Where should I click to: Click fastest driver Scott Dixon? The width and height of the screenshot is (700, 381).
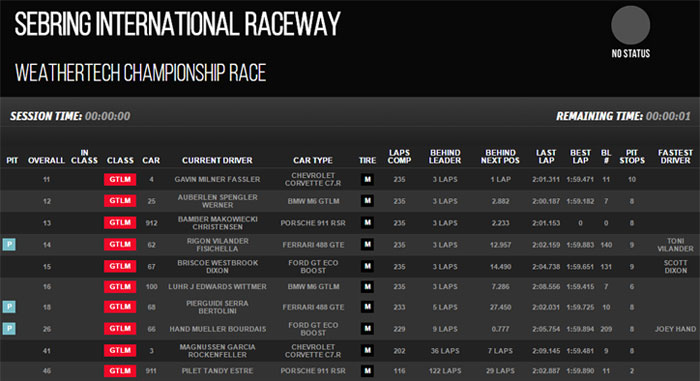pos(675,267)
